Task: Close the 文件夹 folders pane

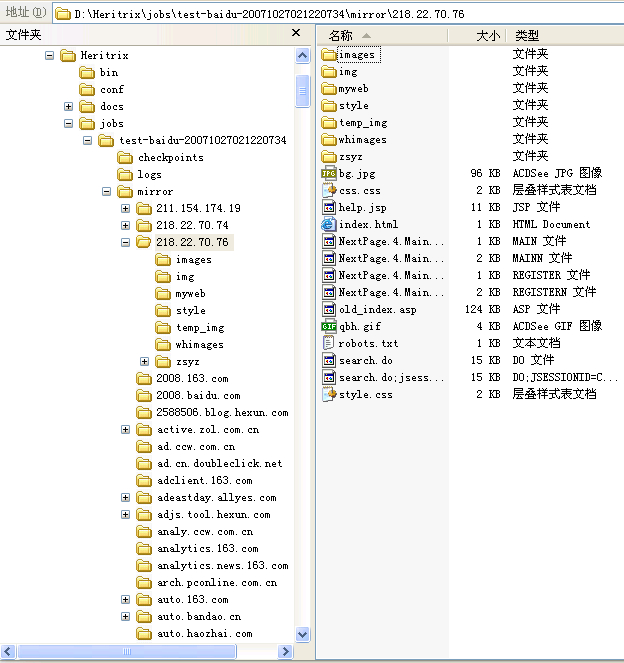Action: tap(296, 33)
